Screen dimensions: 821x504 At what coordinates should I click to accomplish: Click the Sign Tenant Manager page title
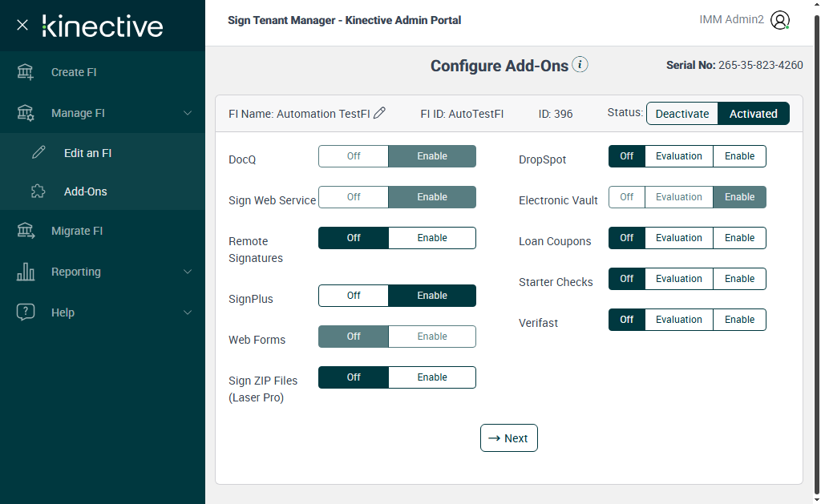click(344, 20)
